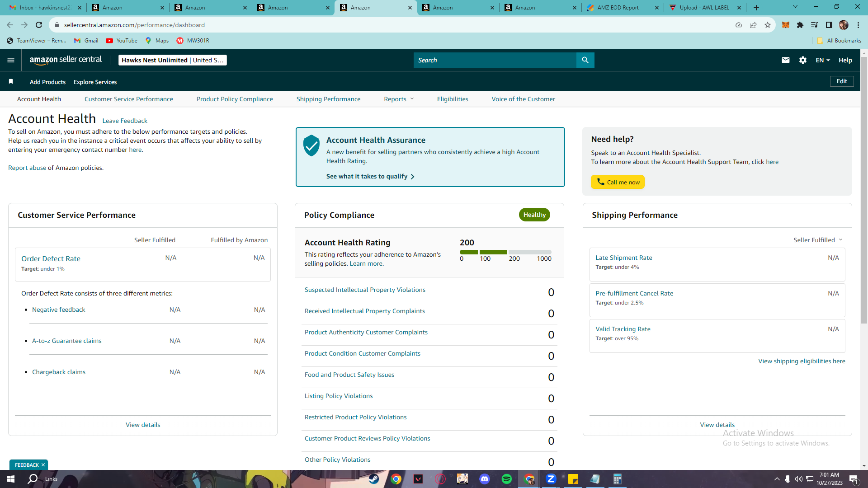This screenshot has width=868, height=488.
Task: Click the Amazon Seller Central logo
Action: coord(66,60)
